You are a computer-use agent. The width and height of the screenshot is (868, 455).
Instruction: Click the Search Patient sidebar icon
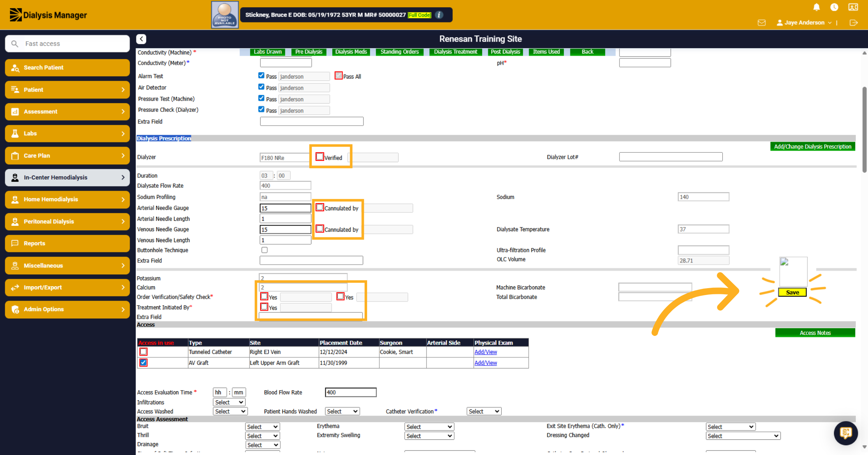coord(15,68)
